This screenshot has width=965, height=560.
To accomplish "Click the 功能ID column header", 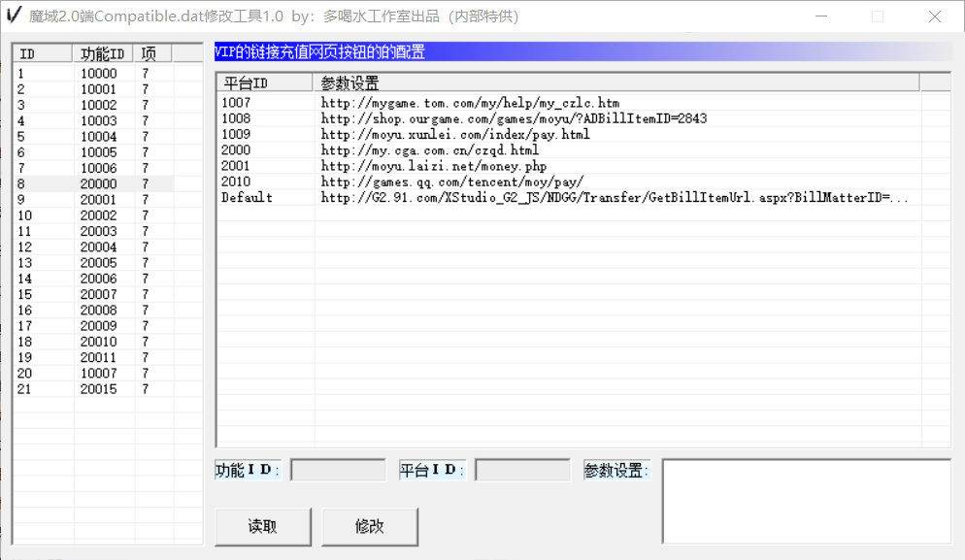I will point(103,53).
